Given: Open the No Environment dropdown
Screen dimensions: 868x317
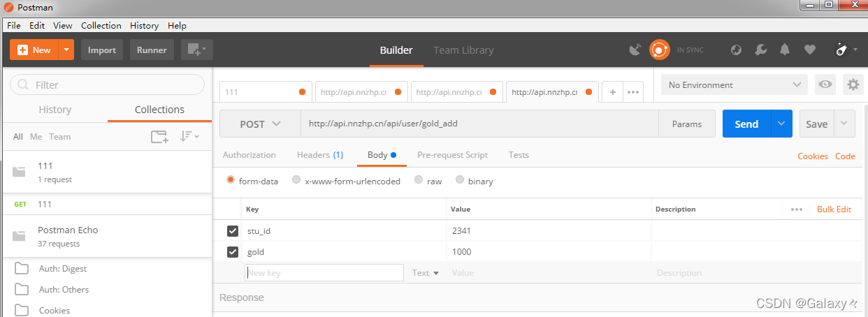Looking at the screenshot, I should [735, 84].
